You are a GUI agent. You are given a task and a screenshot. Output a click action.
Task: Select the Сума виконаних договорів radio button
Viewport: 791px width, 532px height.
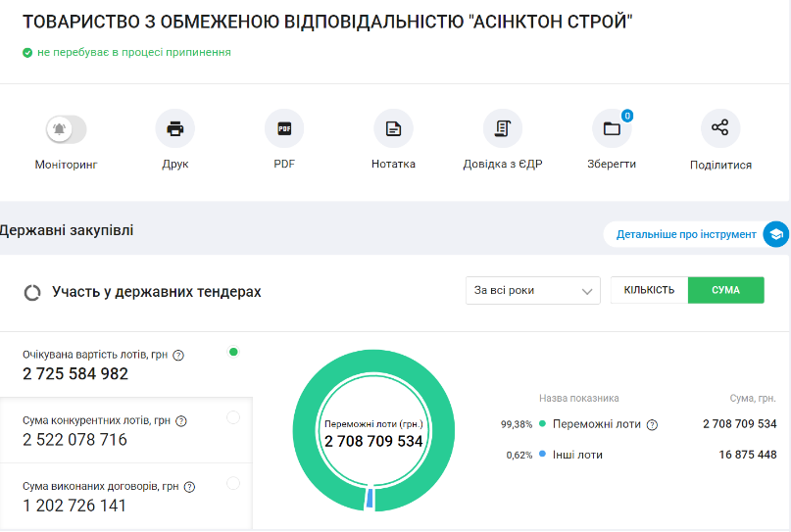(x=233, y=483)
